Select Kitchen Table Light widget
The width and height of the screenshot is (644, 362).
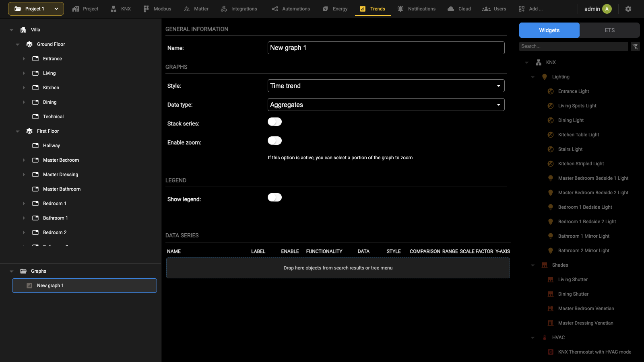tap(578, 135)
